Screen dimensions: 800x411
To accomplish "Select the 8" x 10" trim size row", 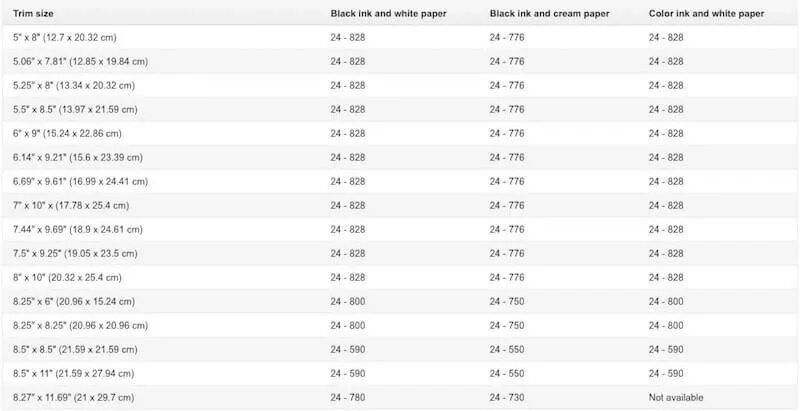I will [400, 277].
